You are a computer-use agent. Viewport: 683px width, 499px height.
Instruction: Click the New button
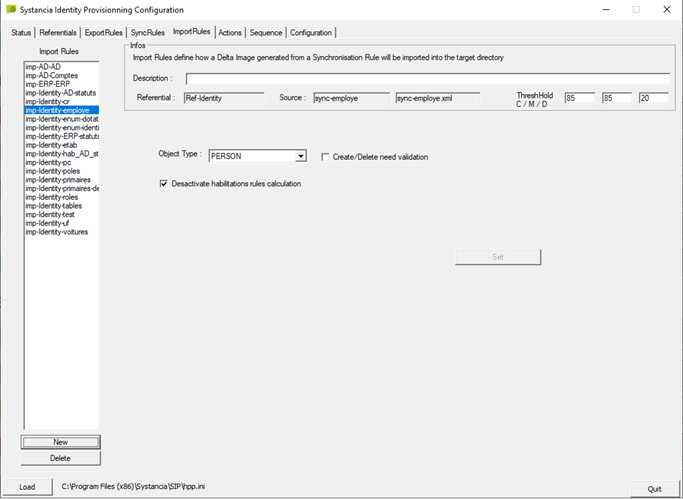point(61,442)
